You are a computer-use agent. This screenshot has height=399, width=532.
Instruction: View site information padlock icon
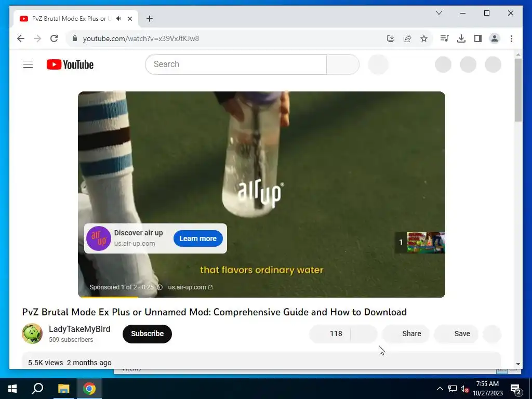point(75,38)
